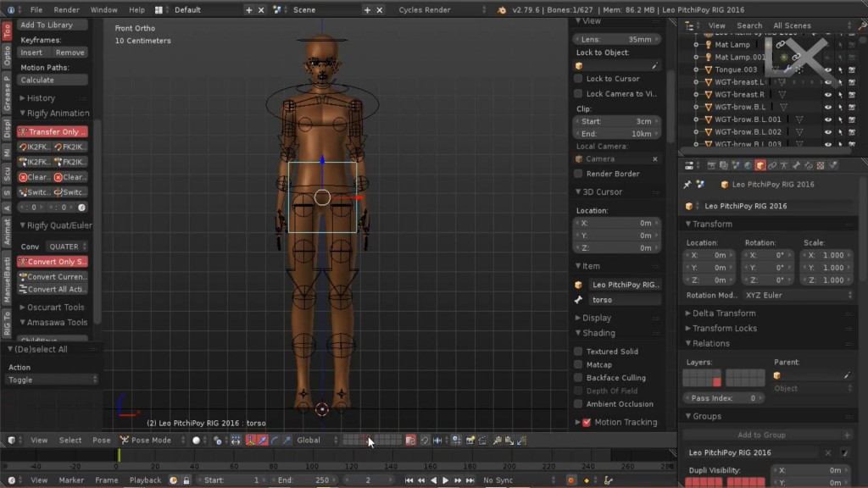Open the View menu in the Outliner header
This screenshot has height=488, width=868.
pyautogui.click(x=716, y=25)
